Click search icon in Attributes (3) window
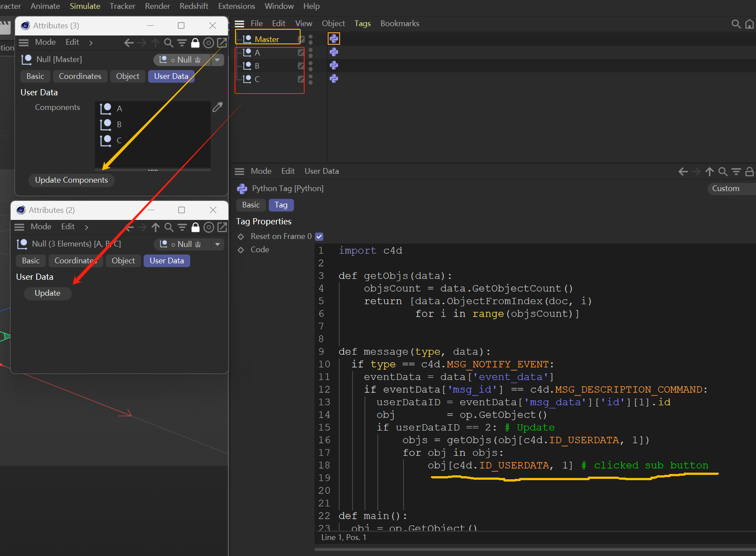The height and width of the screenshot is (556, 756). (x=168, y=43)
